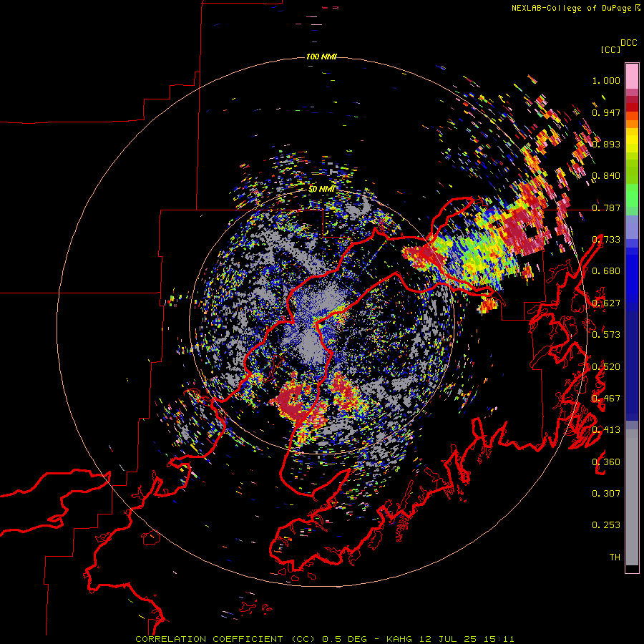Screen dimensions: 644x644
Task: Click the 0.840 legend value
Action: click(x=606, y=176)
